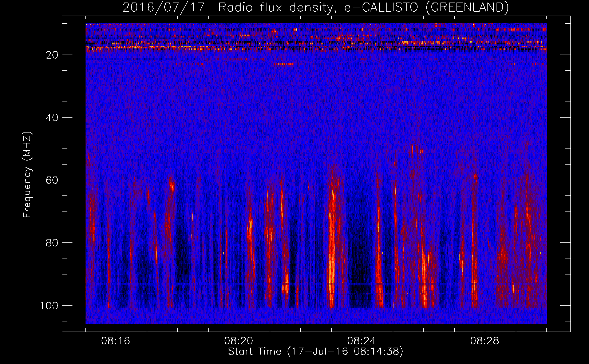Click the 08:20 time tick label

coord(239,341)
